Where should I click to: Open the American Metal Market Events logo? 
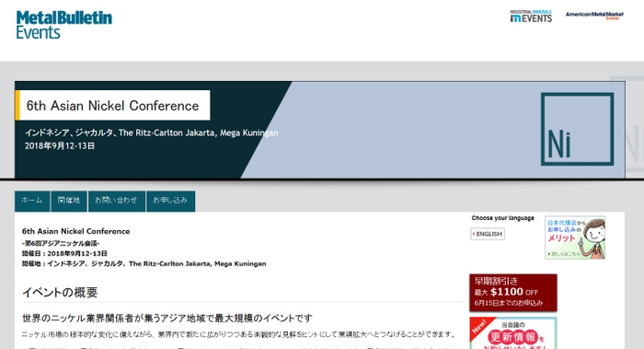[x=594, y=16]
